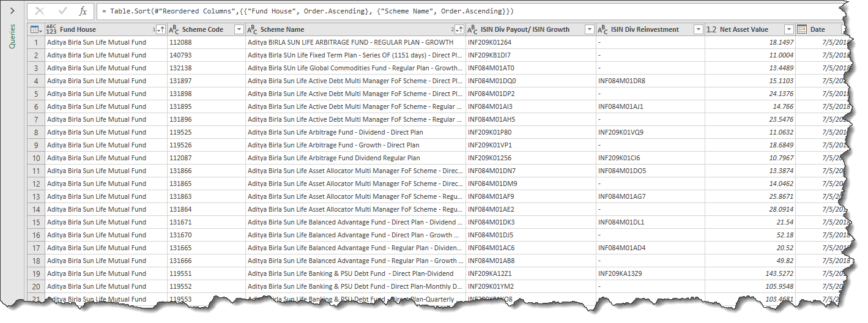Change Fund House data type icon
This screenshot has width=868, height=323.
[51, 29]
